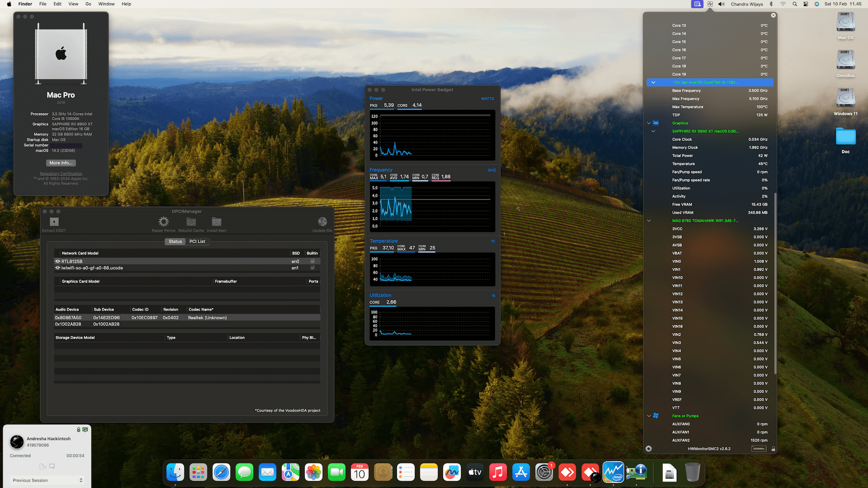Open the Help menu
Screen dimensions: 868x488
[127, 4]
